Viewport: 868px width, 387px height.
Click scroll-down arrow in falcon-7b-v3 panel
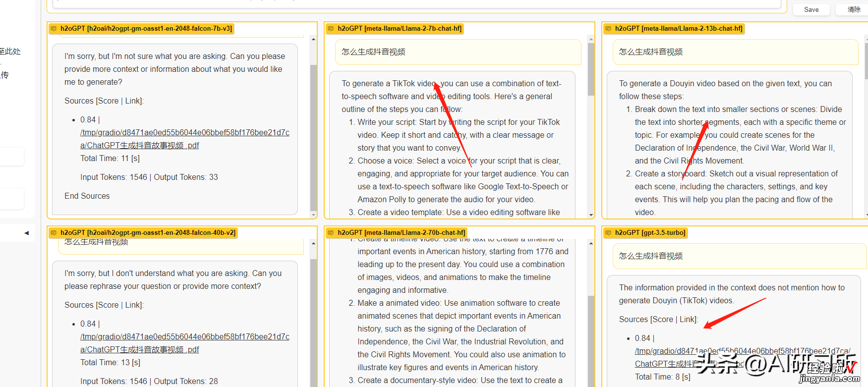(x=313, y=215)
